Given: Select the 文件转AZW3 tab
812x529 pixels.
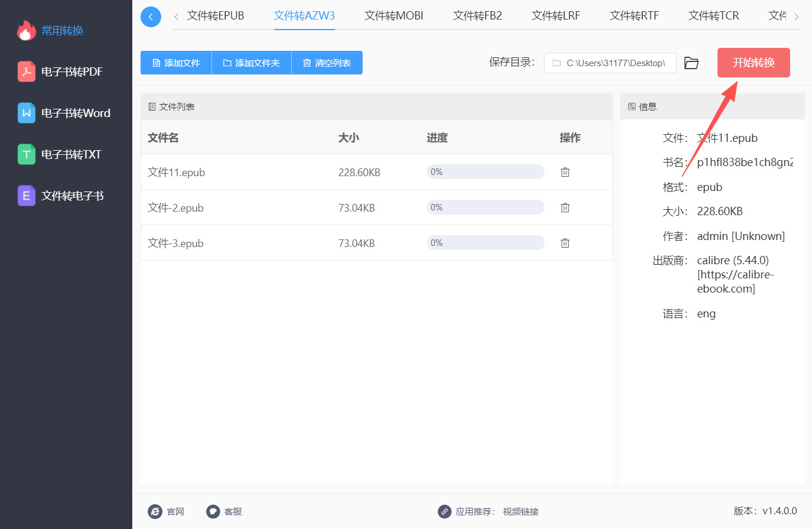Looking at the screenshot, I should click(x=304, y=16).
